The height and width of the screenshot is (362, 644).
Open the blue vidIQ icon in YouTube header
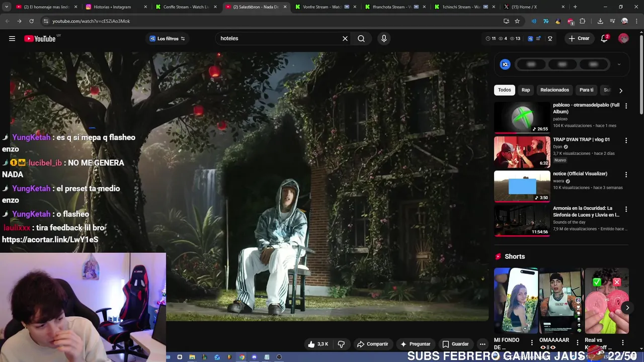(530, 39)
